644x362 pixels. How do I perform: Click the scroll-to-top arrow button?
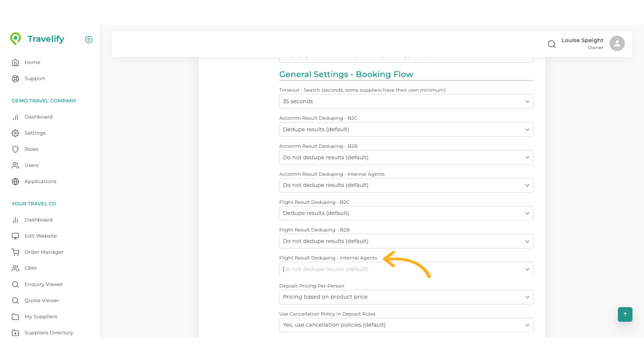pos(625,314)
